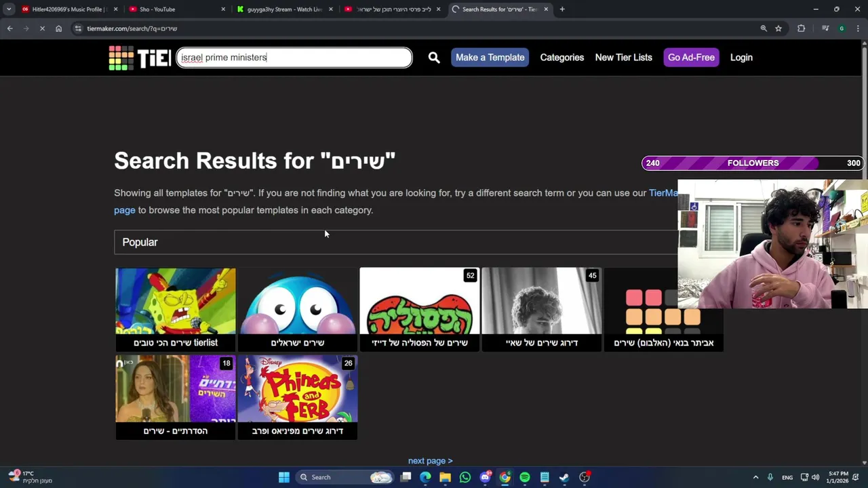The height and width of the screenshot is (488, 868).
Task: Open Microsoft Edge from the taskbar
Action: point(425,477)
